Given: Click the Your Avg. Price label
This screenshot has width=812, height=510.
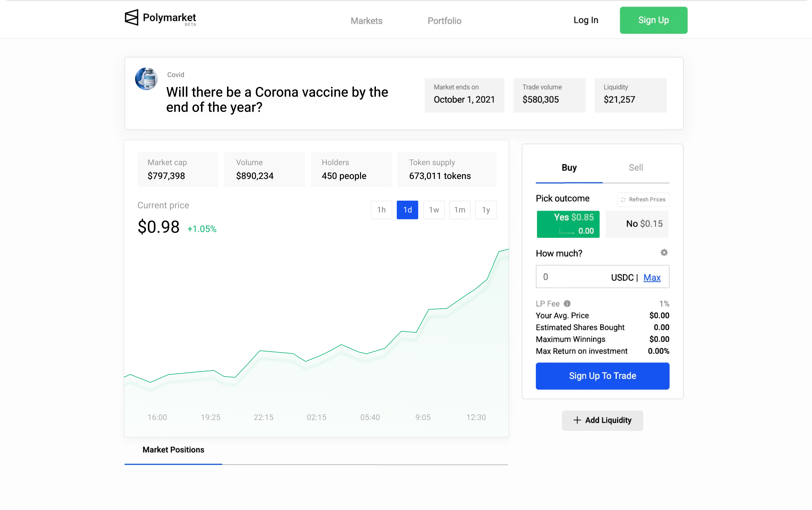Looking at the screenshot, I should (x=562, y=315).
